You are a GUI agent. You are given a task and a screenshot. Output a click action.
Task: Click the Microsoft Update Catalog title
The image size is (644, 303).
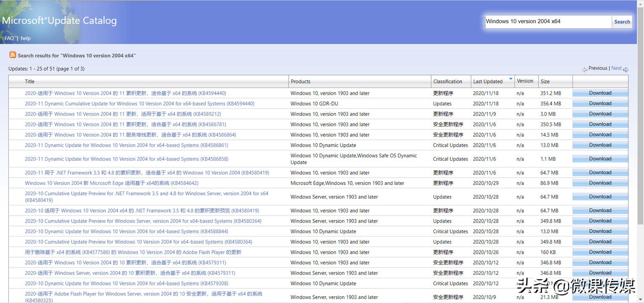pos(59,21)
